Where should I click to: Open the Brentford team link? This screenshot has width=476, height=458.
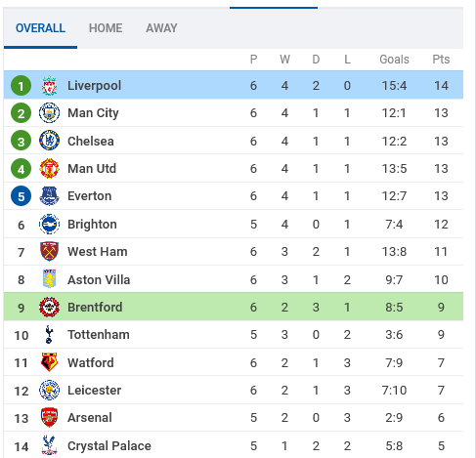(95, 307)
